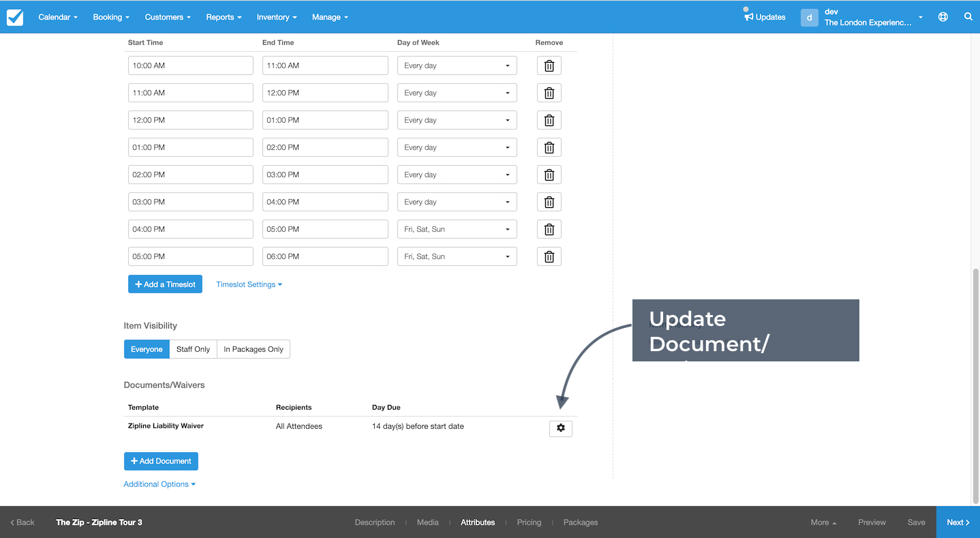The height and width of the screenshot is (538, 980).
Task: Click the Checkfront checkmark logo
Action: pyautogui.click(x=15, y=17)
